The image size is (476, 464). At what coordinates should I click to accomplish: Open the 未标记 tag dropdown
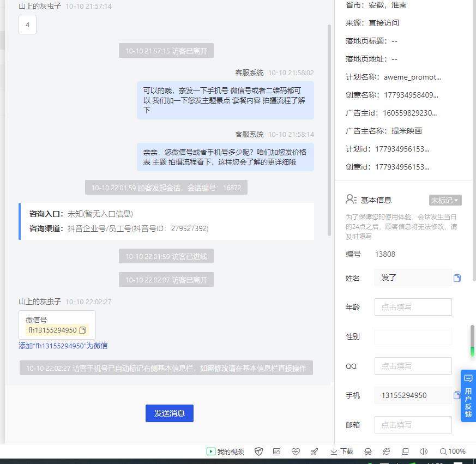445,201
